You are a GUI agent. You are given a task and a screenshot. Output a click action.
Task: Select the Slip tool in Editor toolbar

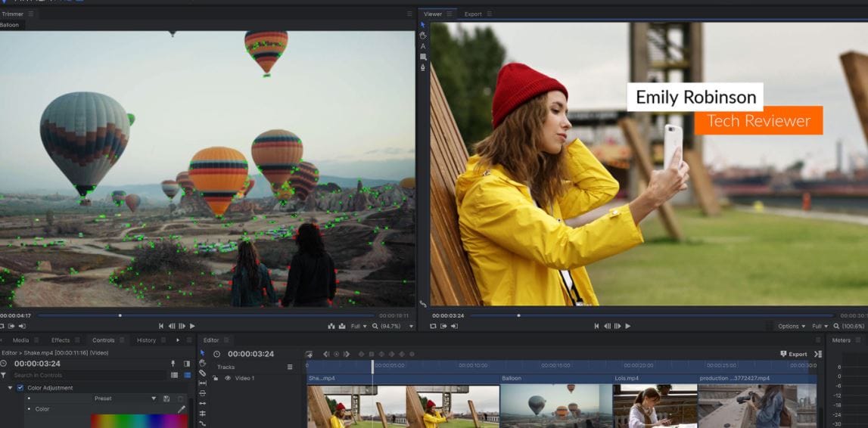202,383
